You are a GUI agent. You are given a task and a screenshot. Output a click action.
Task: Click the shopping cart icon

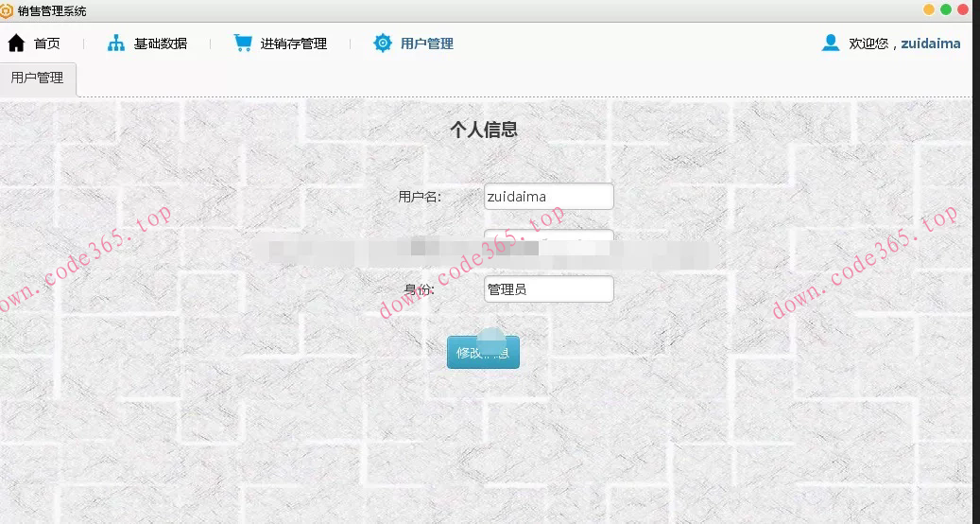pyautogui.click(x=243, y=44)
